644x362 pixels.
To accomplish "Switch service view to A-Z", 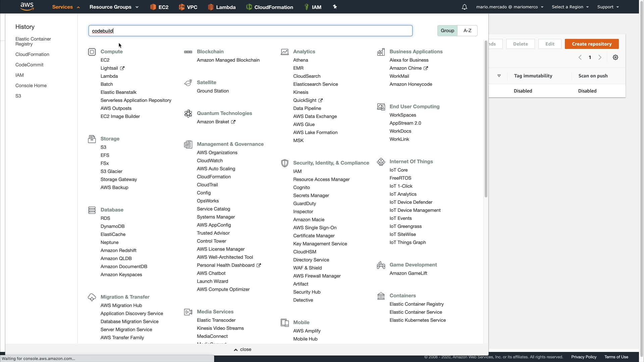I will 467,31.
